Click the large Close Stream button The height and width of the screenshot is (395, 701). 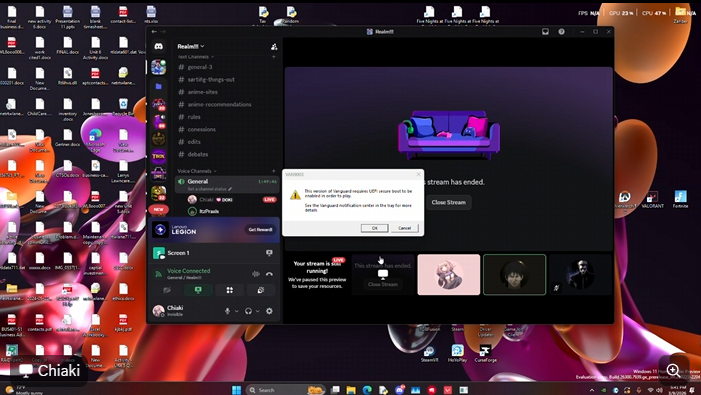coord(448,202)
